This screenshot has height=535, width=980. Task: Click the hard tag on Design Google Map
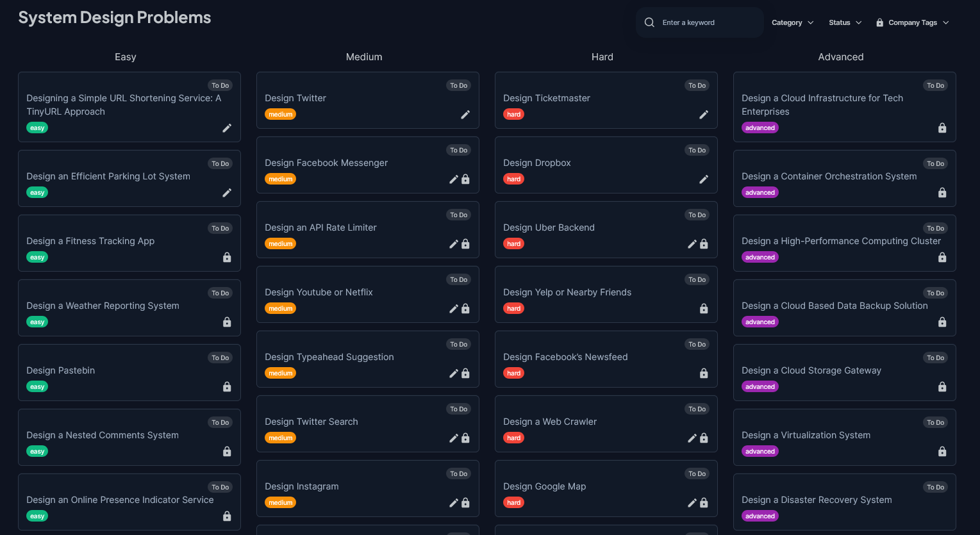[x=514, y=503]
